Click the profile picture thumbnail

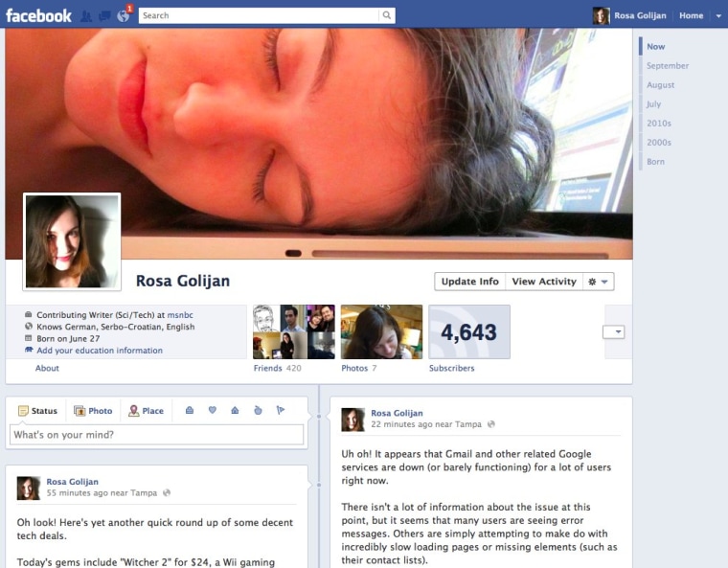pos(72,241)
